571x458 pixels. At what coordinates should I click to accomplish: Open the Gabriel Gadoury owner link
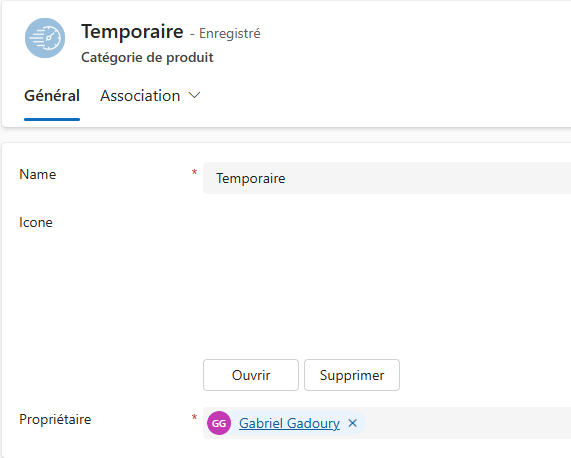tap(289, 423)
